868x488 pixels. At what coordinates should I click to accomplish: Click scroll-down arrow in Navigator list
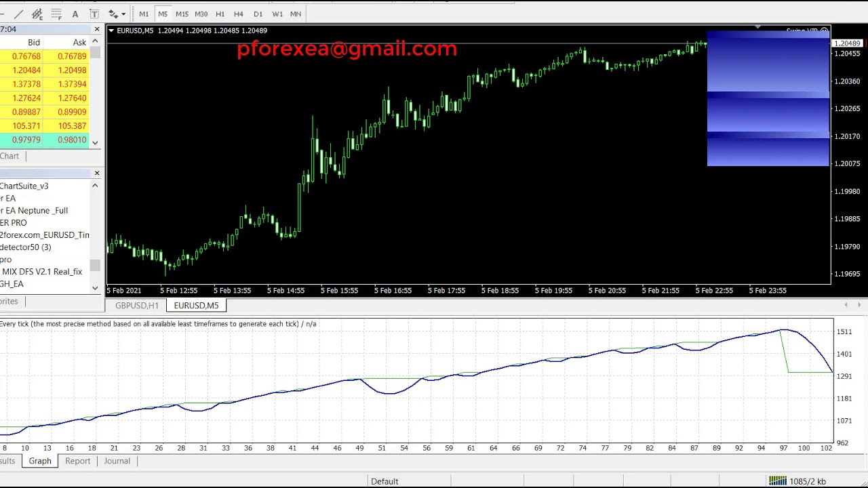click(95, 287)
